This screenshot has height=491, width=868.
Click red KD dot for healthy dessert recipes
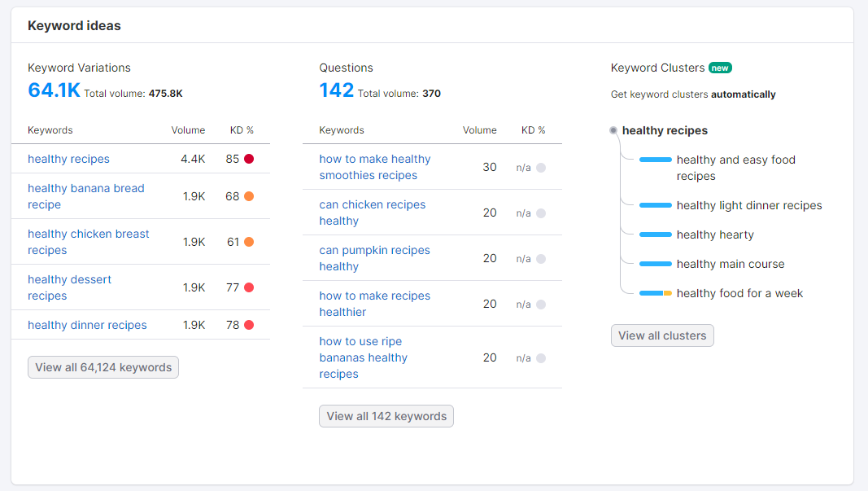pyautogui.click(x=249, y=287)
